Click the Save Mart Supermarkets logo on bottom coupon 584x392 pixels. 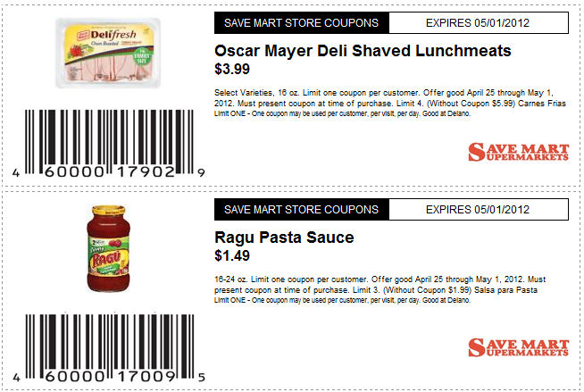coord(519,347)
